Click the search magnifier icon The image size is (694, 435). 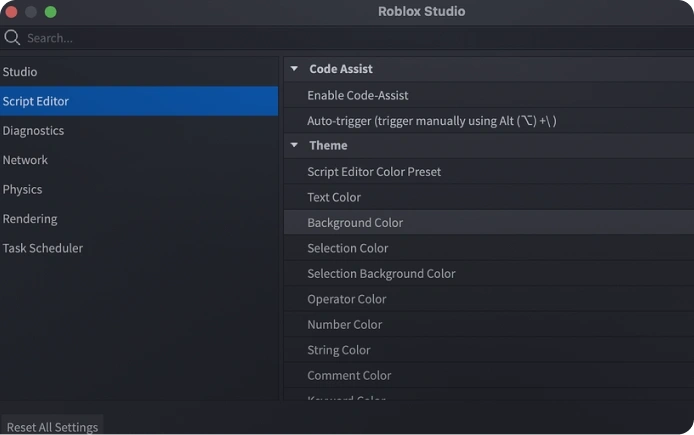pos(12,38)
